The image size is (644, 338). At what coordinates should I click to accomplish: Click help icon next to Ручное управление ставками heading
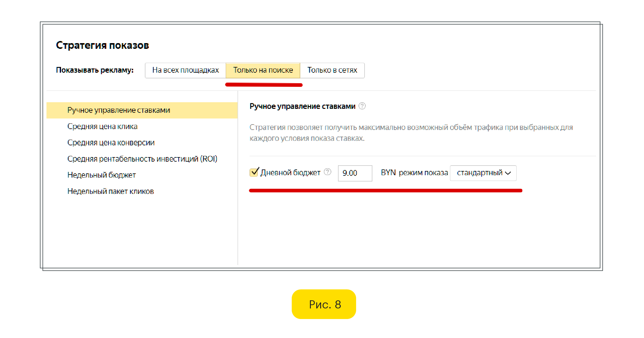(x=362, y=106)
